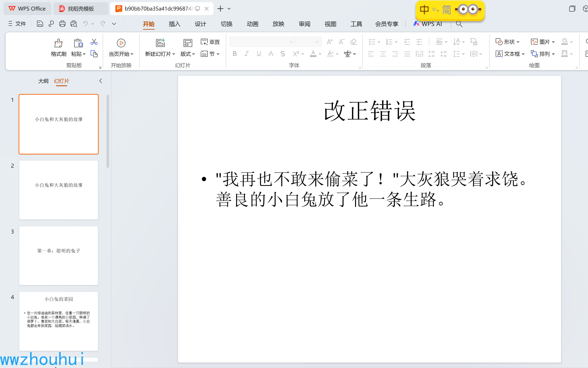
Task: Click the Print icon in quick toolbar
Action: click(x=62, y=24)
